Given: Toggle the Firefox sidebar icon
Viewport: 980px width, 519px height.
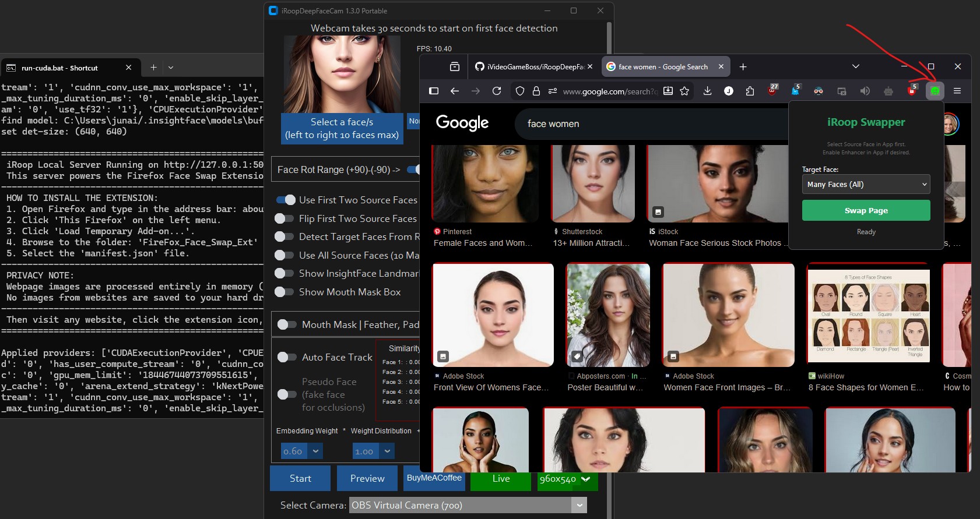Looking at the screenshot, I should (x=434, y=91).
